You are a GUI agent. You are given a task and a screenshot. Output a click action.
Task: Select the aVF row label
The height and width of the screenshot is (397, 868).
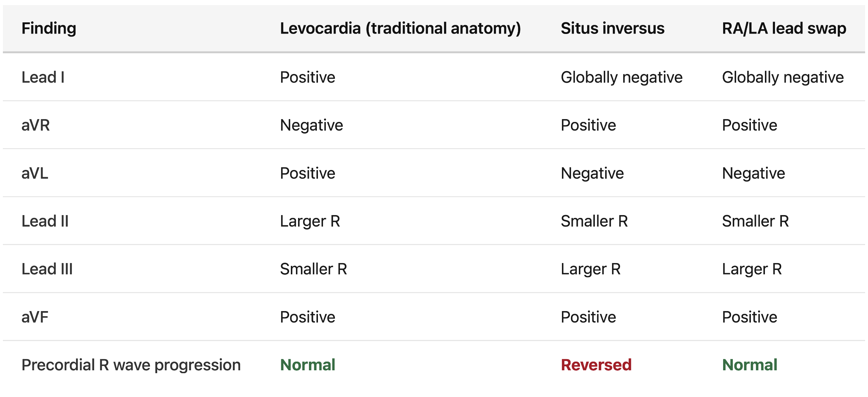35,317
